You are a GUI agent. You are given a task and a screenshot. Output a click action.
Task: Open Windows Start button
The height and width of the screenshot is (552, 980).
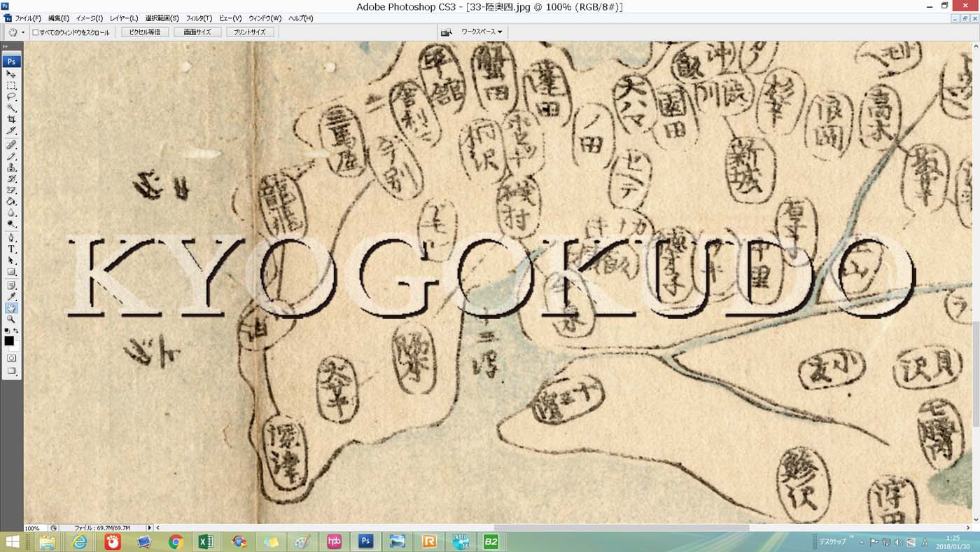point(12,541)
